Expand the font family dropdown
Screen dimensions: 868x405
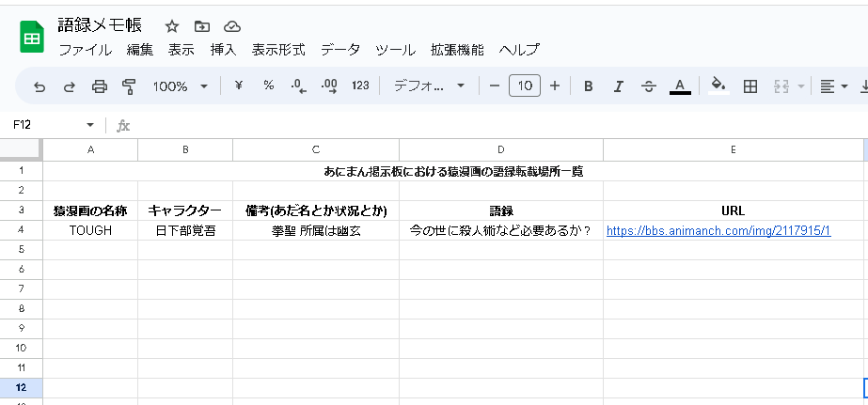[430, 86]
